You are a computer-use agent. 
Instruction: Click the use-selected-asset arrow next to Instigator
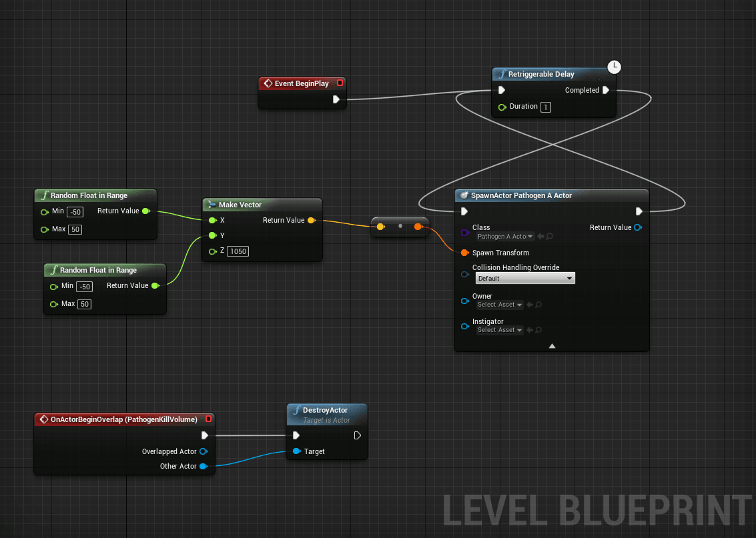[x=529, y=329]
